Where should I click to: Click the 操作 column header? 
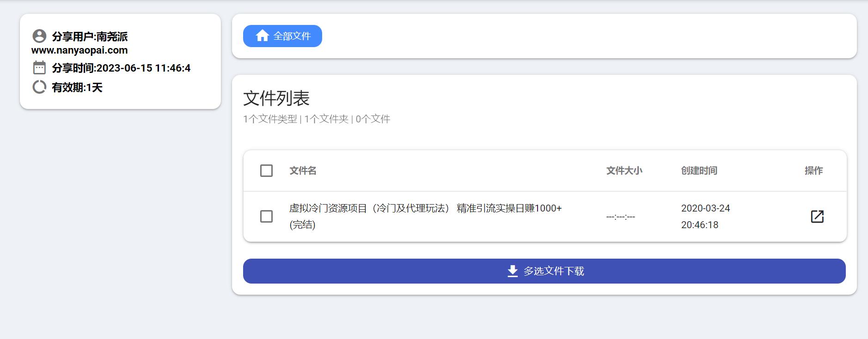(813, 171)
